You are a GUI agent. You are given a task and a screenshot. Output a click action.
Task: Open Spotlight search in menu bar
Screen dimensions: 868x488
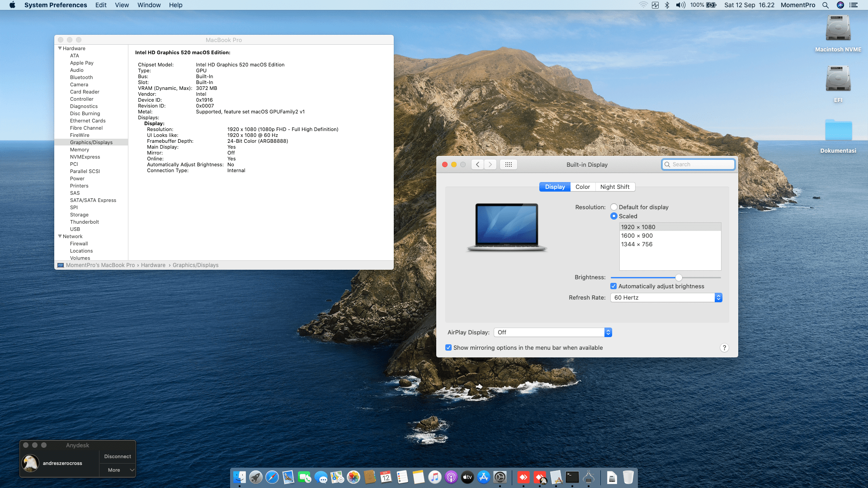[826, 5]
